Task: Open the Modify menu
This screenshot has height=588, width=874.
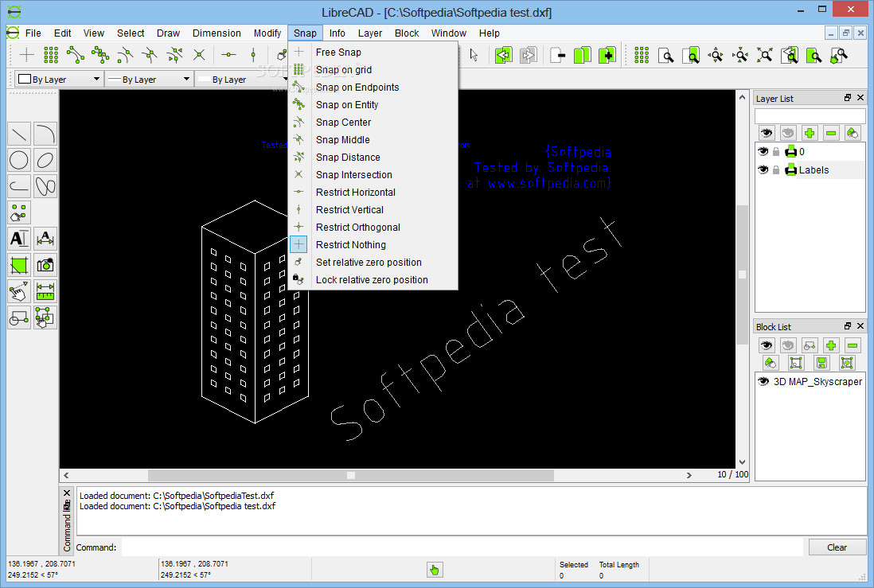Action: point(267,33)
